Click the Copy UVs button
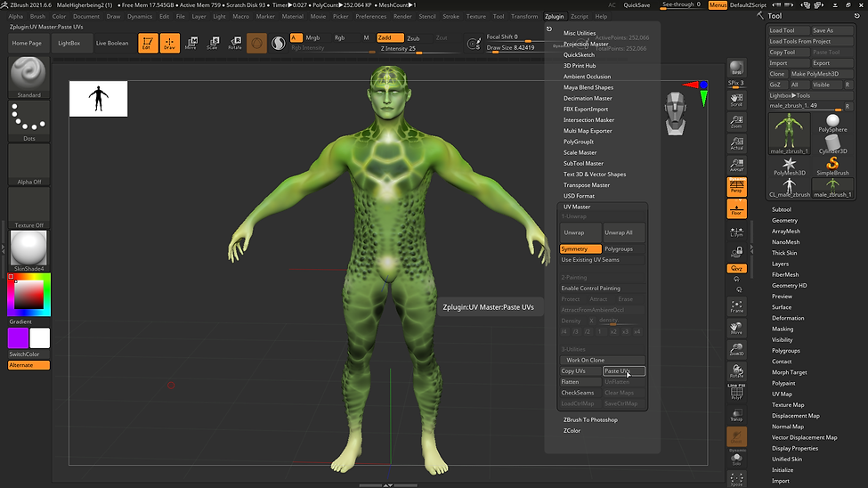Image resolution: width=868 pixels, height=488 pixels. coord(580,371)
